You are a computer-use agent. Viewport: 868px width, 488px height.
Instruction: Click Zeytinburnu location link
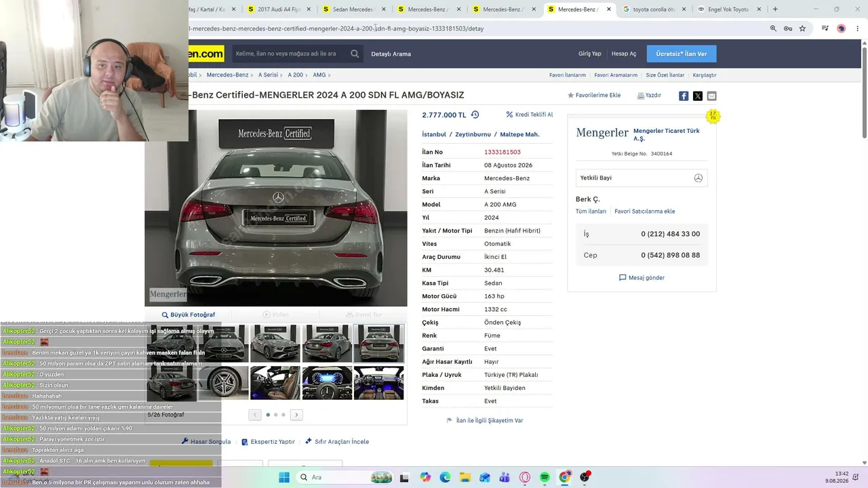coord(473,134)
